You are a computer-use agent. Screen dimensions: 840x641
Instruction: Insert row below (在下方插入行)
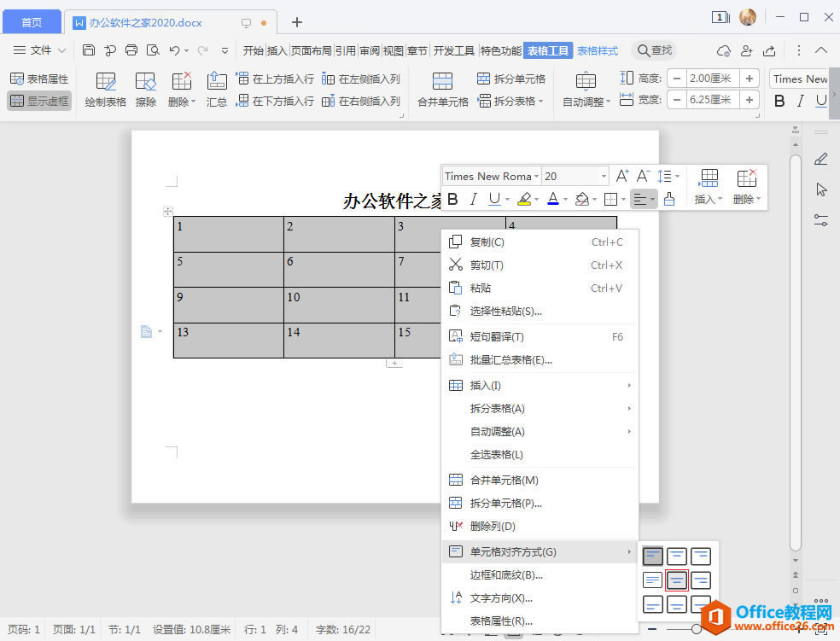(276, 101)
